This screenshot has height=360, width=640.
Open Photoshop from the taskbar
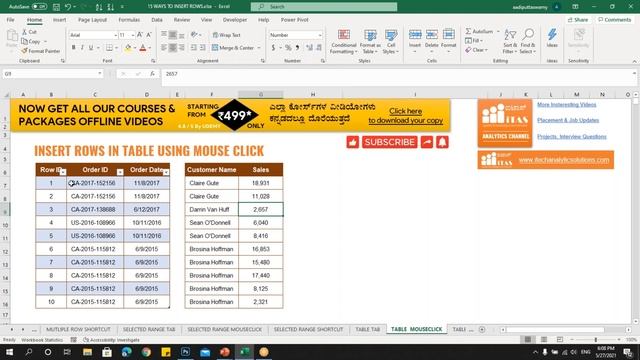point(185,352)
